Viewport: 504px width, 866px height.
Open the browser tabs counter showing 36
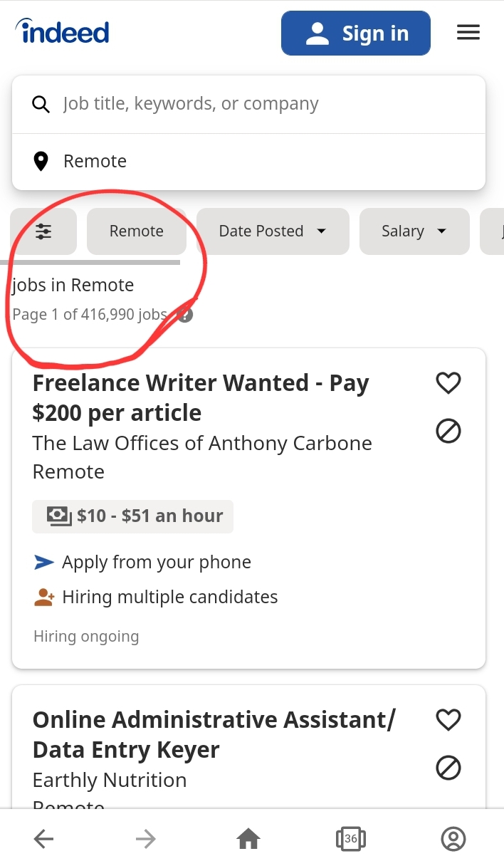tap(350, 839)
